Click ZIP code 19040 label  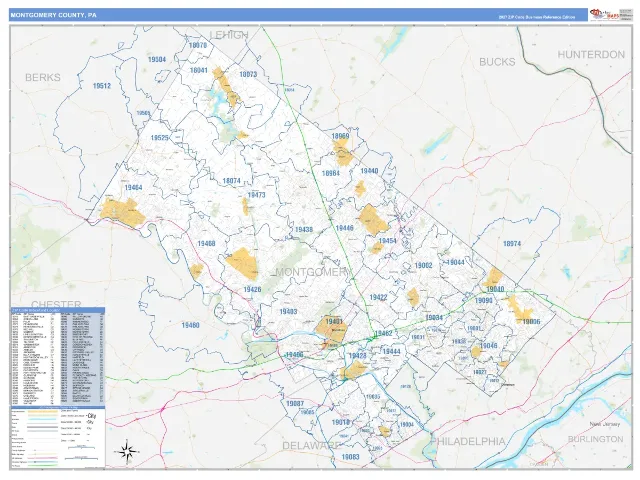(496, 289)
